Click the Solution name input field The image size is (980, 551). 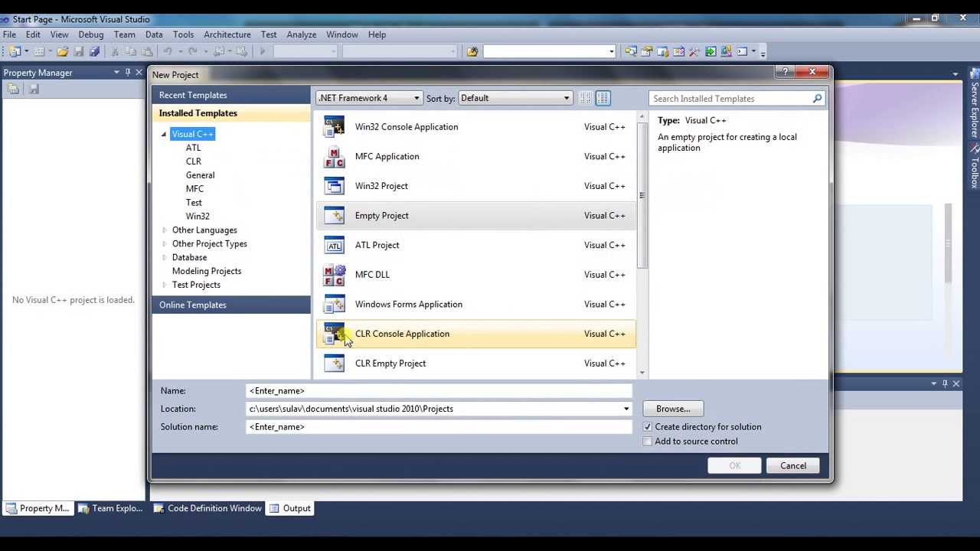click(x=439, y=427)
